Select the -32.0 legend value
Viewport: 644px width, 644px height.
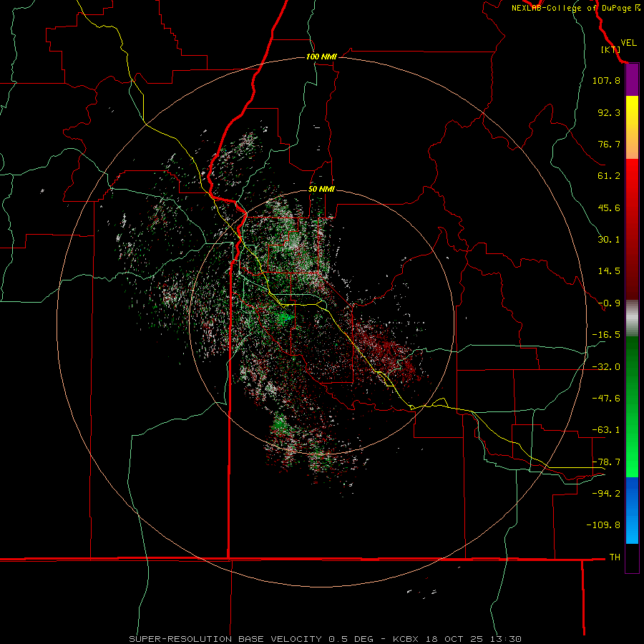click(x=606, y=367)
